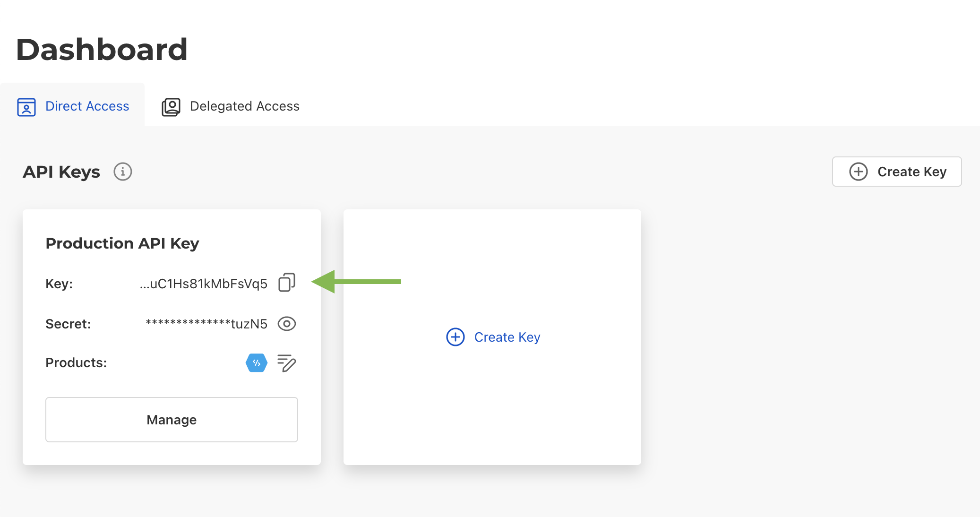Click the top-right Create Key button label

(911, 172)
